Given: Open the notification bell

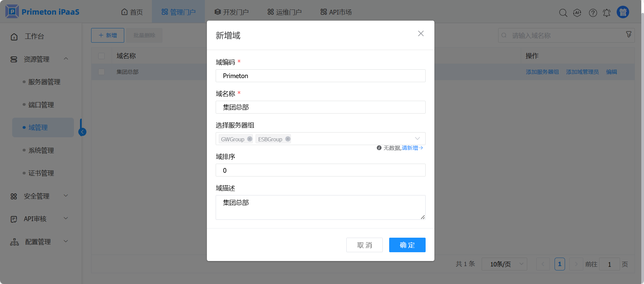Looking at the screenshot, I should tap(607, 13).
